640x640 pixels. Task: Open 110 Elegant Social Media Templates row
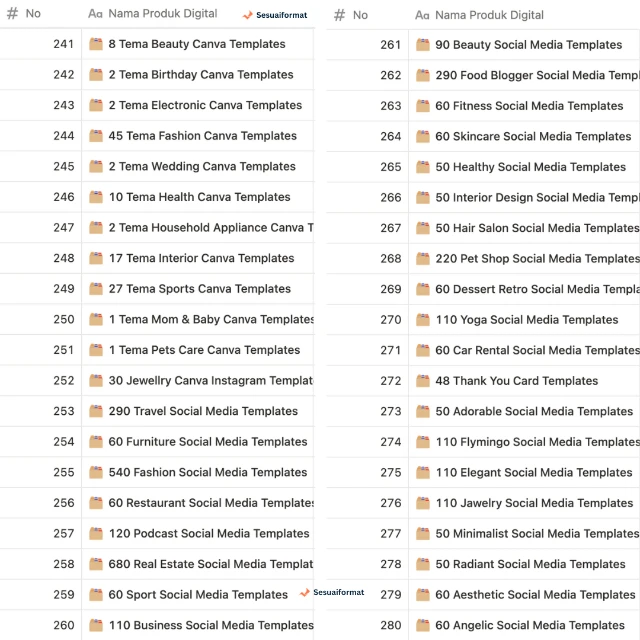tap(534, 472)
